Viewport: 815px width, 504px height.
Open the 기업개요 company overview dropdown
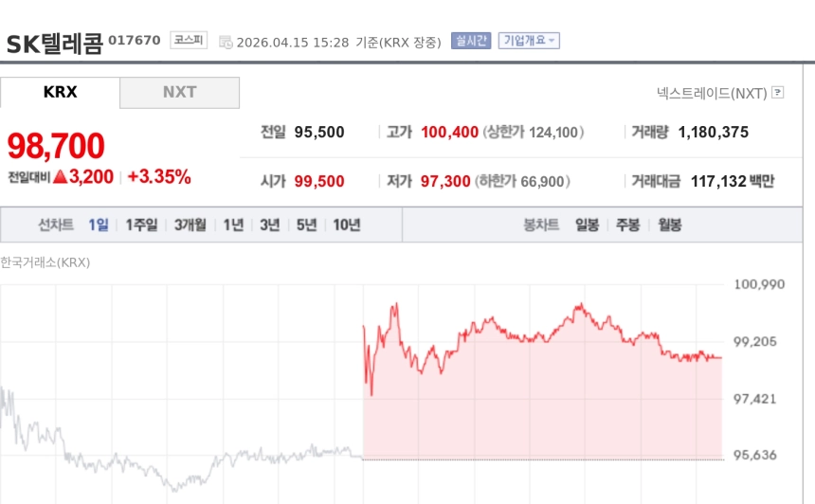[x=529, y=41]
